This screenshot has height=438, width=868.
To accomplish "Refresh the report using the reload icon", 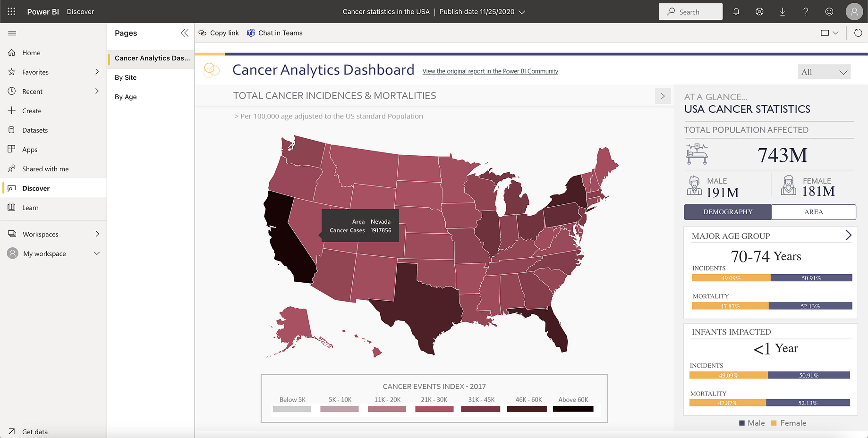I will (x=858, y=33).
